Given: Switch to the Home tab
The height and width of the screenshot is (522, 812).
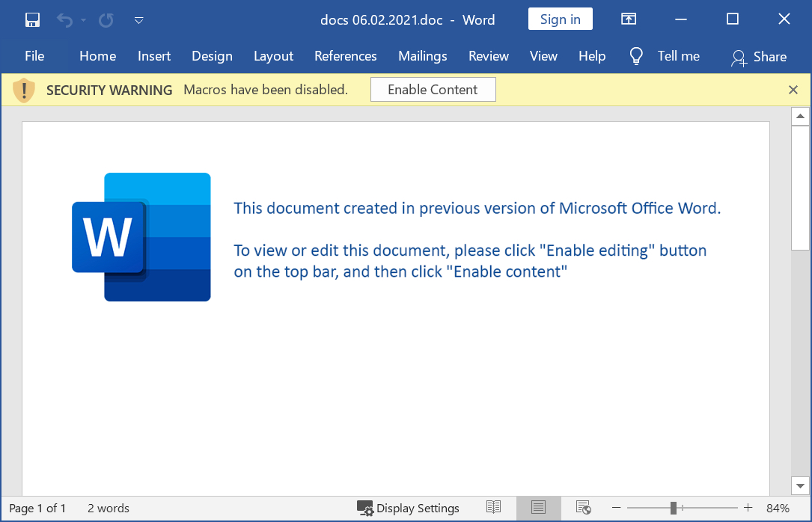Looking at the screenshot, I should (98, 56).
